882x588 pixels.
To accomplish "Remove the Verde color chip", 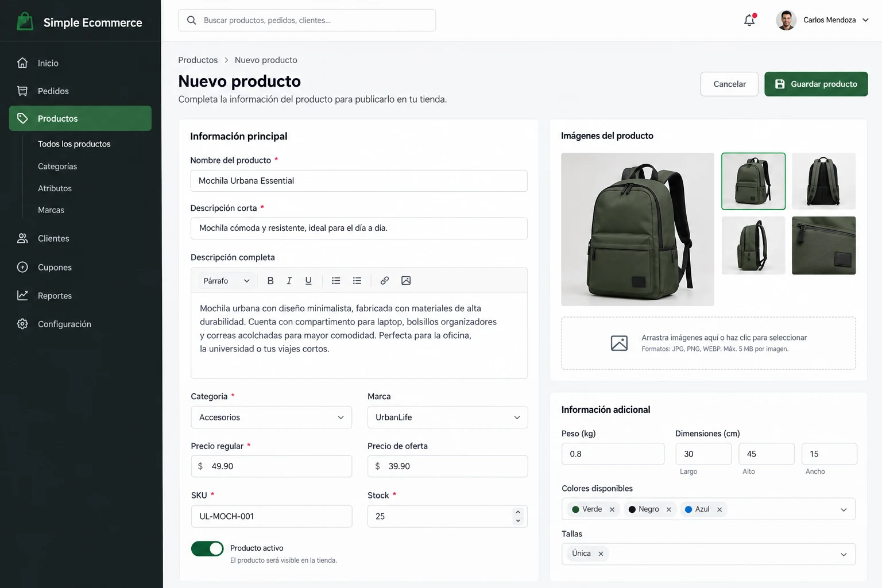I will 612,509.
